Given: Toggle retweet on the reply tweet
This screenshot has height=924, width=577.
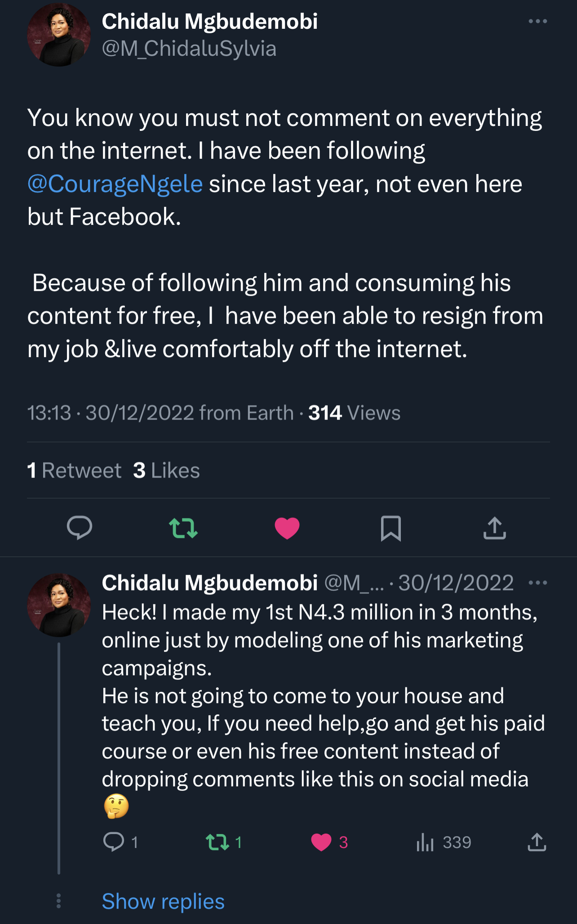Looking at the screenshot, I should point(217,842).
